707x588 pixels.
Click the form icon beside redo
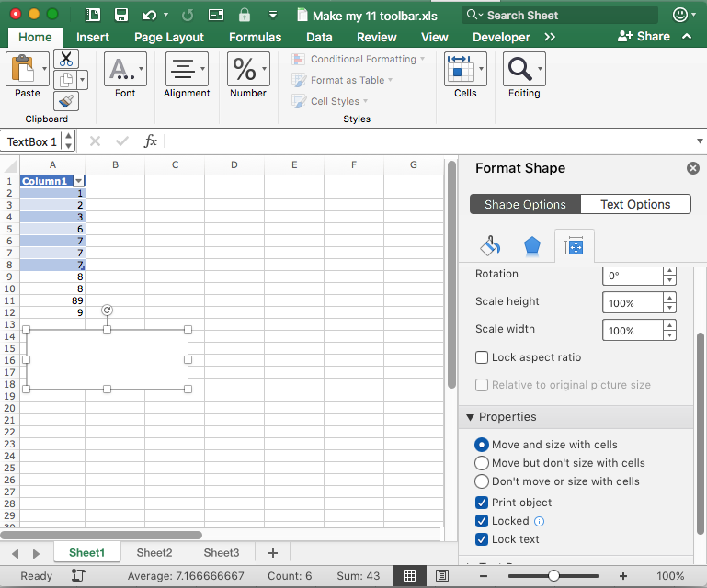point(216,16)
